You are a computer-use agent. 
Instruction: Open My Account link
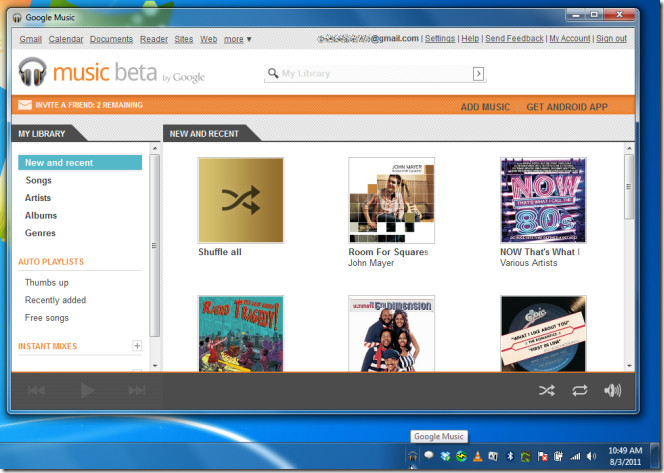pyautogui.click(x=570, y=38)
